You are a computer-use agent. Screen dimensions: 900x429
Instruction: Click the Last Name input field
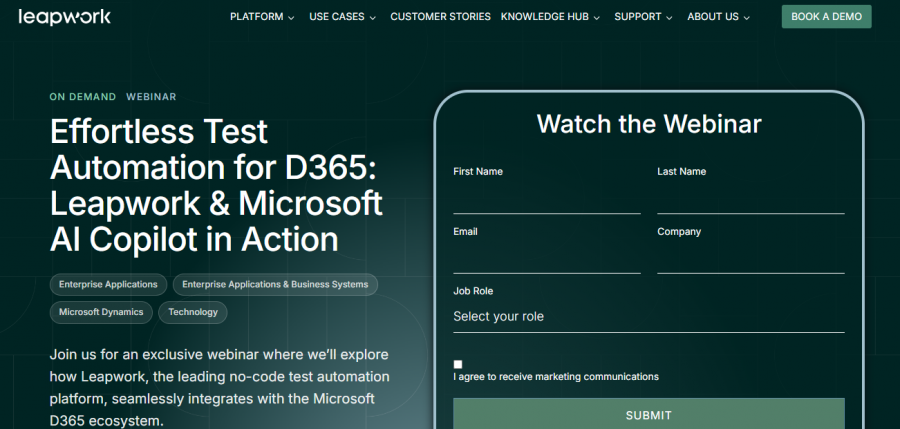click(x=751, y=198)
